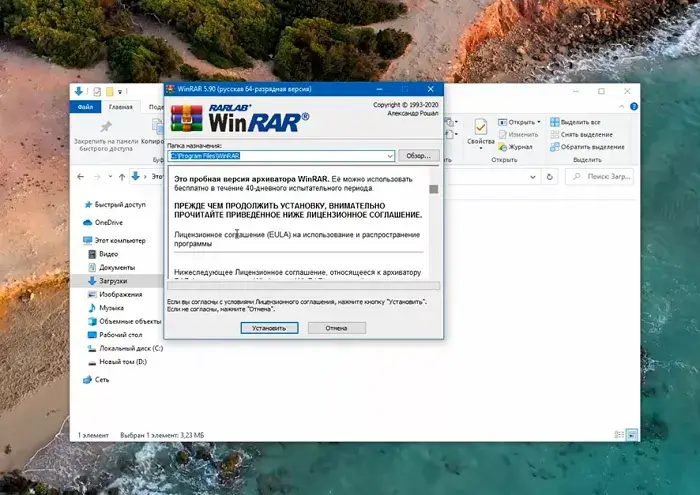This screenshot has height=495, width=700.
Task: Click the Back arrow in Explorer
Action: click(80, 177)
